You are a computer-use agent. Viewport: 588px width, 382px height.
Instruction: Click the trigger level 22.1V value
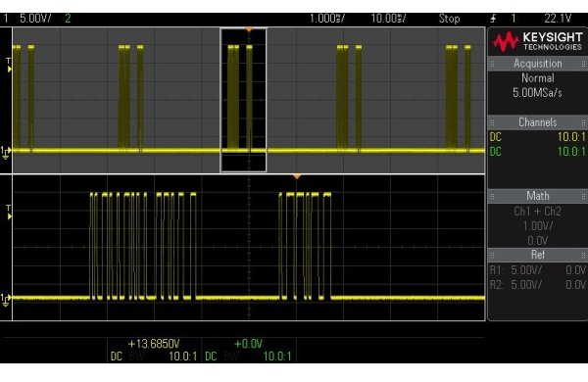tap(558, 19)
